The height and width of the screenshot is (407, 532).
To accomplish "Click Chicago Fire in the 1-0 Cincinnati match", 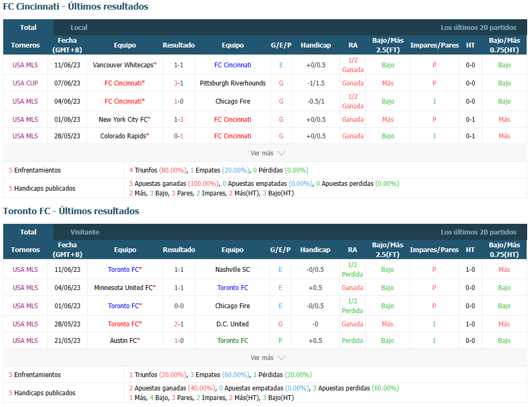I will coord(233,101).
